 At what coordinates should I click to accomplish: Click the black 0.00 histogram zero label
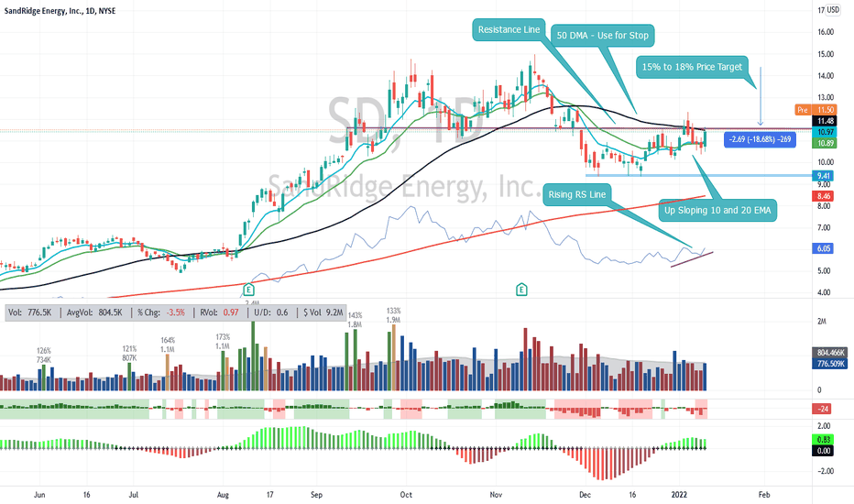(824, 451)
